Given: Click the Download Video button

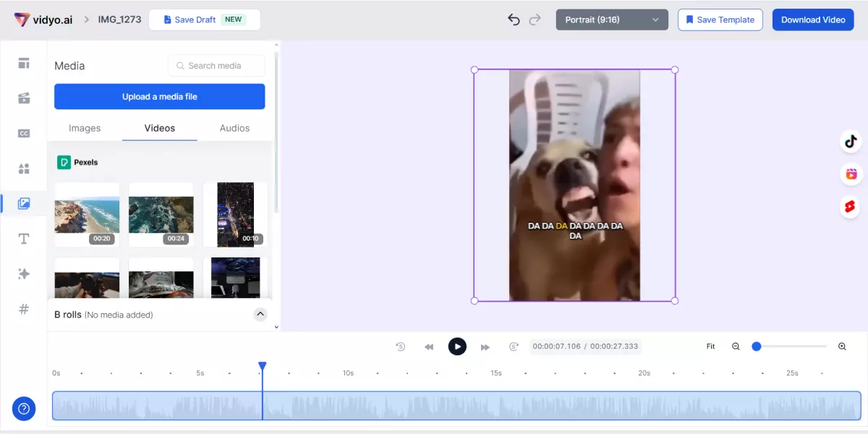Looking at the screenshot, I should 812,20.
